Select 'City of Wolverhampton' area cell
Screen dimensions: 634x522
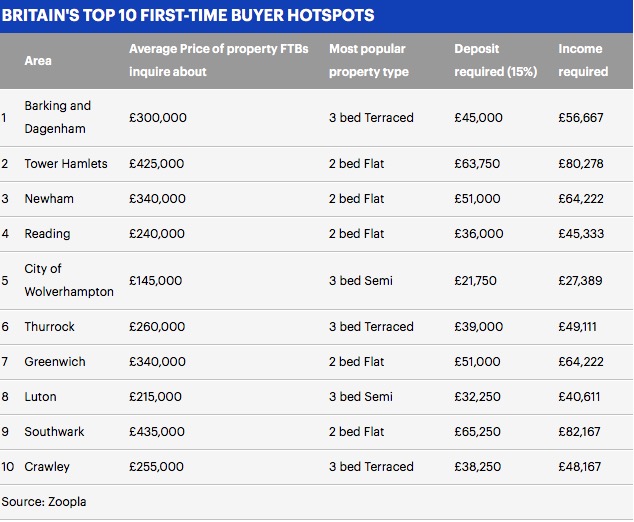69,280
